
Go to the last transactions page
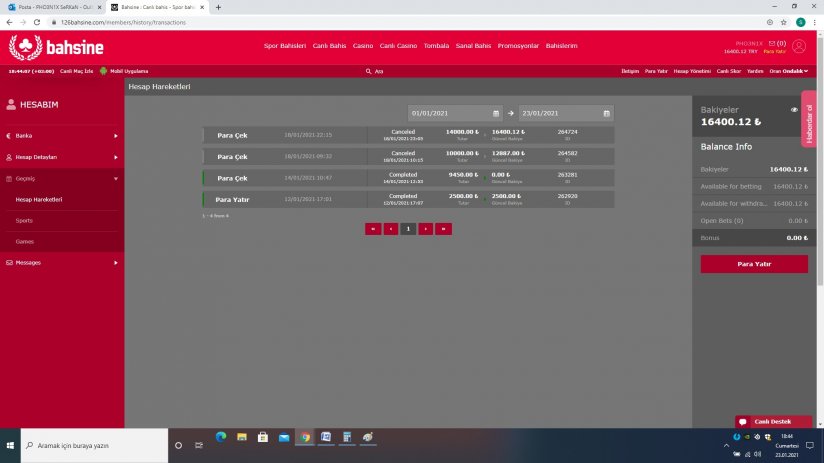coord(444,229)
